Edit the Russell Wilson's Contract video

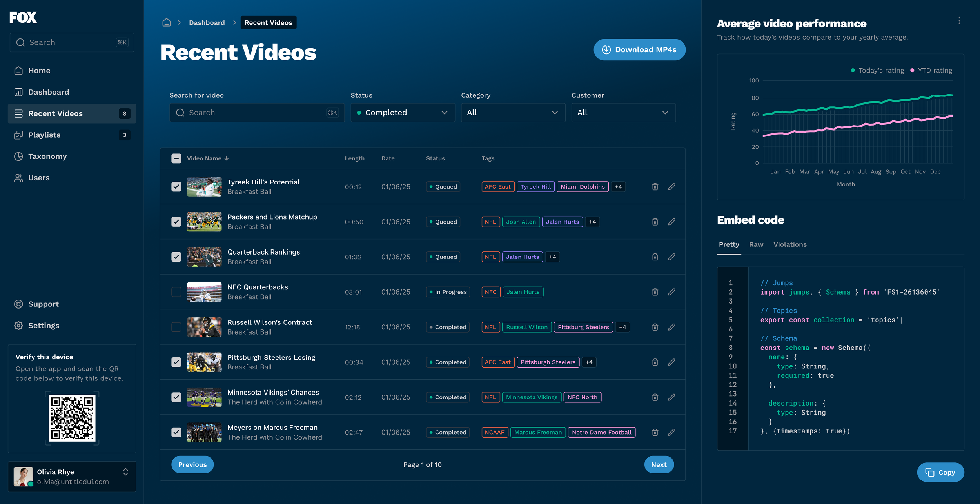point(672,327)
